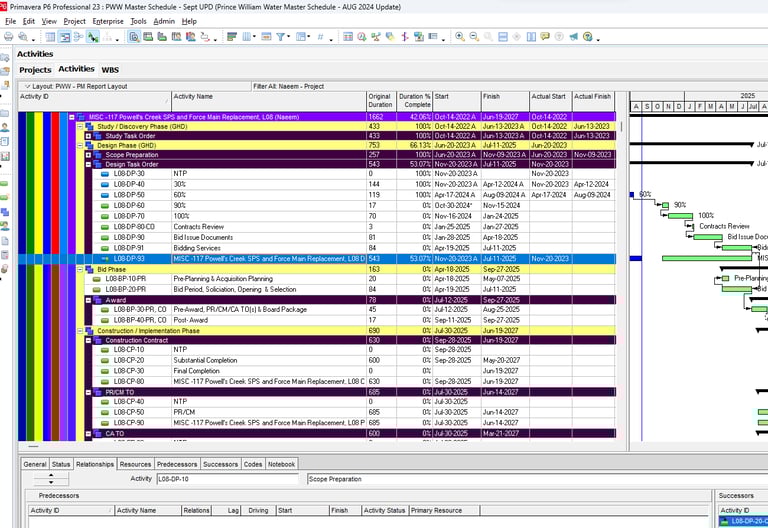Click the Print icon in the toolbar
The image size is (768, 528).
8,37
